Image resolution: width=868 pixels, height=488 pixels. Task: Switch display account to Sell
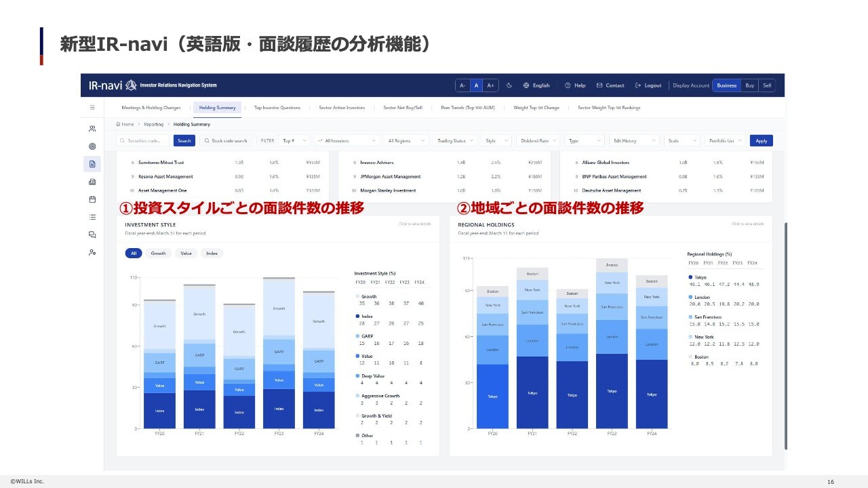click(x=767, y=85)
